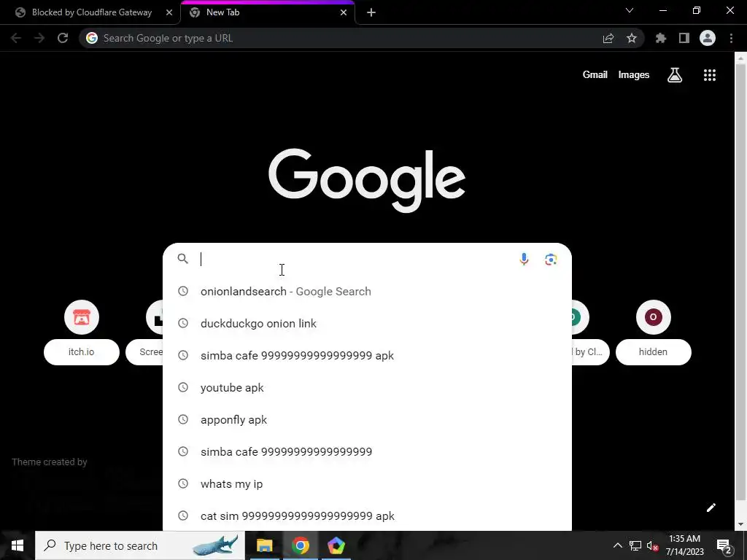
Task: Open File Explorer from taskbar
Action: click(264, 545)
